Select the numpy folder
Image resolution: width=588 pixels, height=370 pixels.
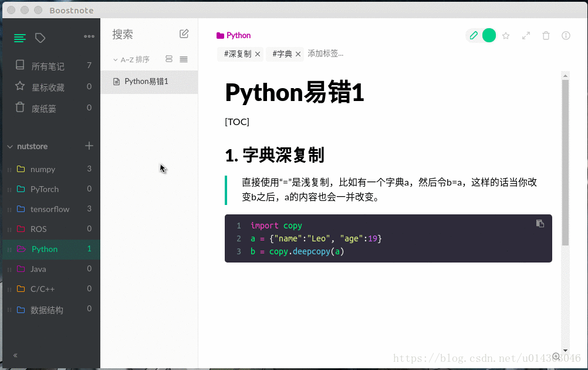point(52,169)
